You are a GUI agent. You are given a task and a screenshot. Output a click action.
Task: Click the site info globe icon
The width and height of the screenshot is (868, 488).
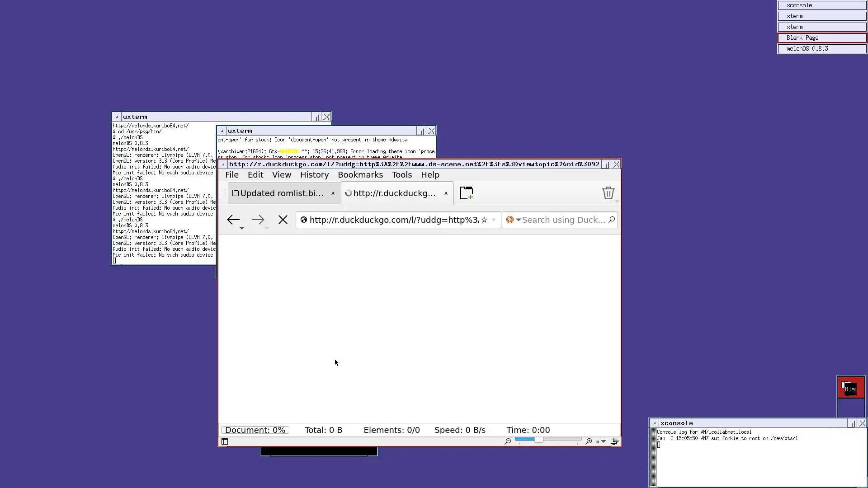tap(304, 220)
